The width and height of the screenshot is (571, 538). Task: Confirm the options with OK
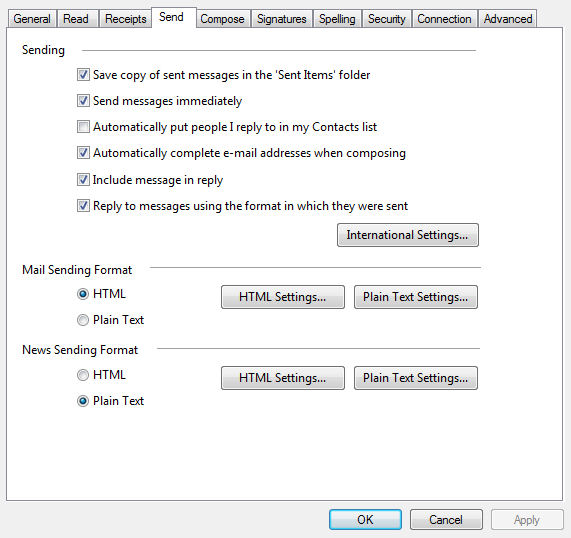pos(365,520)
